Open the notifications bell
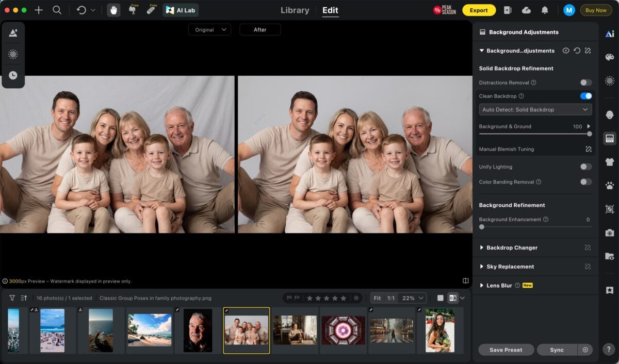Viewport: 619px width, 364px height. click(545, 10)
